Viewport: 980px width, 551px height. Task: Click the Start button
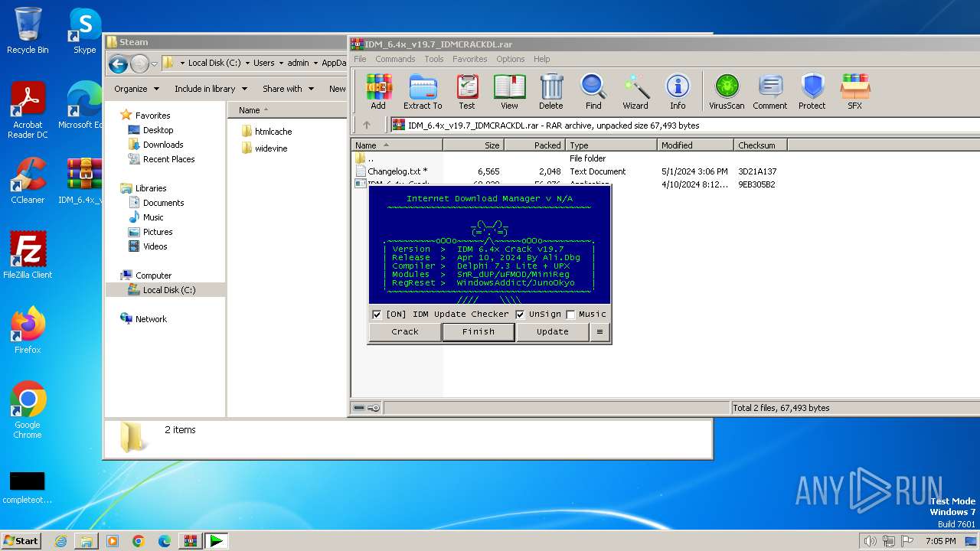tap(21, 541)
